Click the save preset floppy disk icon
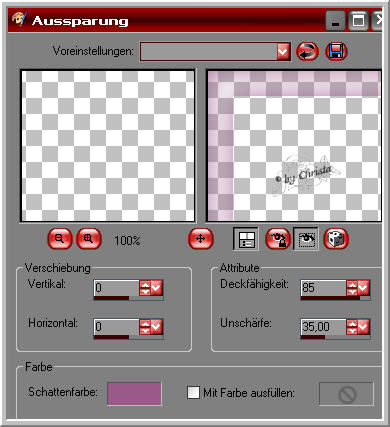This screenshot has height=427, width=390. coord(336,52)
